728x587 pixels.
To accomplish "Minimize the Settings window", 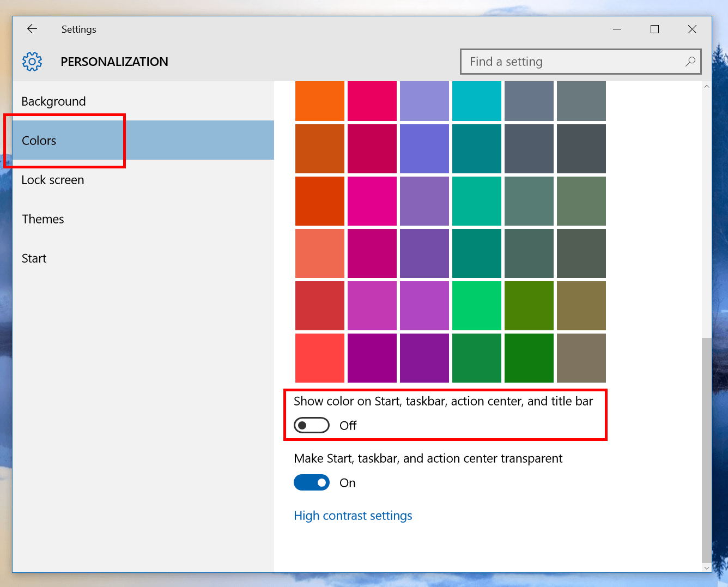I will tap(617, 29).
